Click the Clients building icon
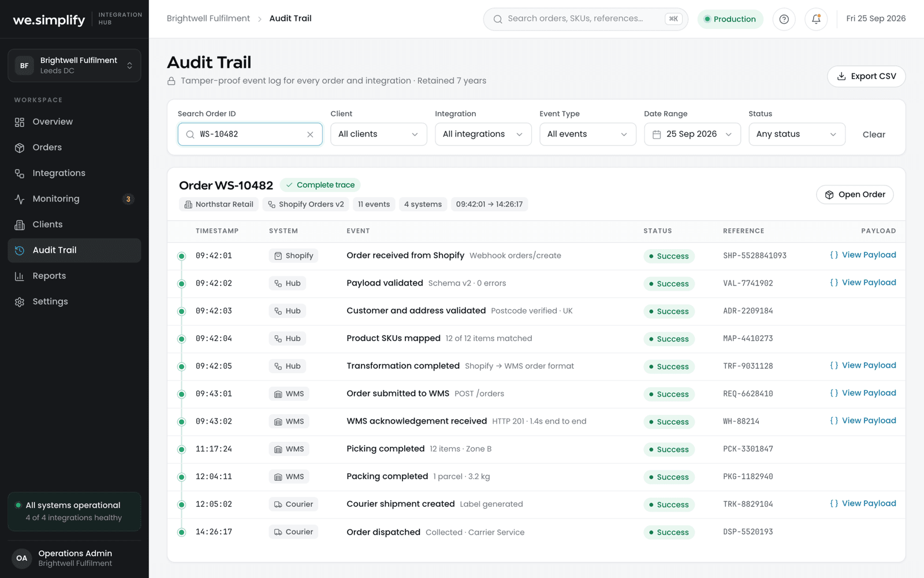This screenshot has height=578, width=924. [20, 225]
